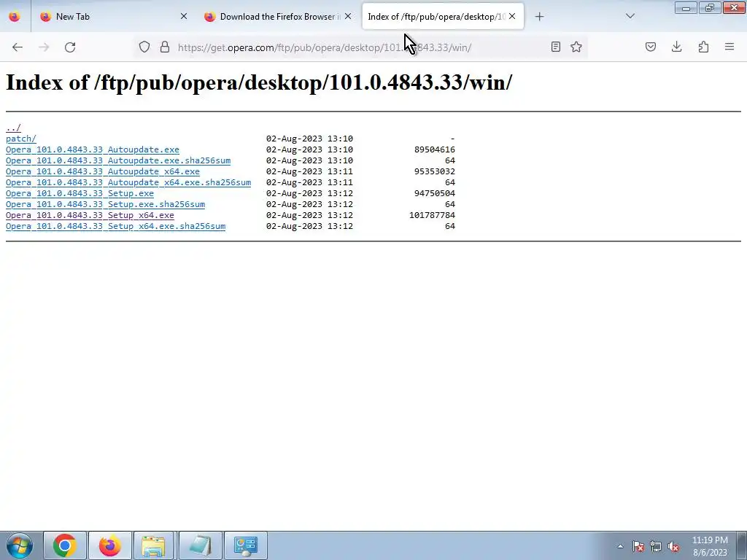The height and width of the screenshot is (560, 747).
Task: Open the clock showing 11:19 PM
Action: [x=710, y=546]
